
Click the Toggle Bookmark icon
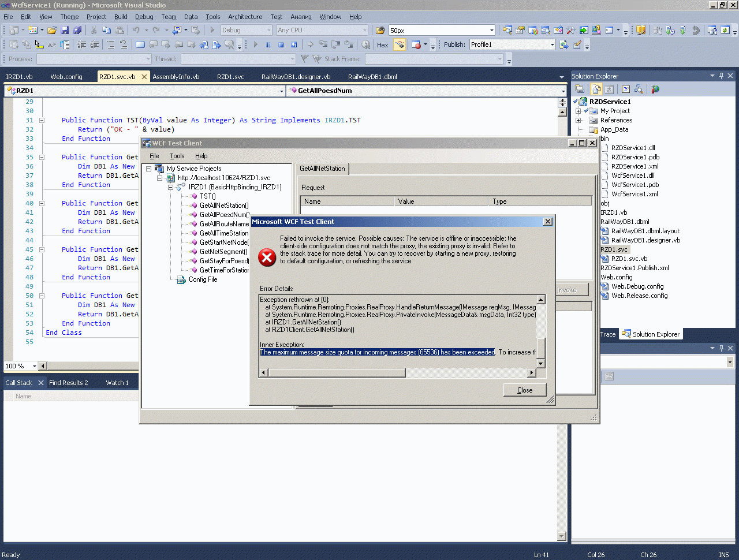140,44
